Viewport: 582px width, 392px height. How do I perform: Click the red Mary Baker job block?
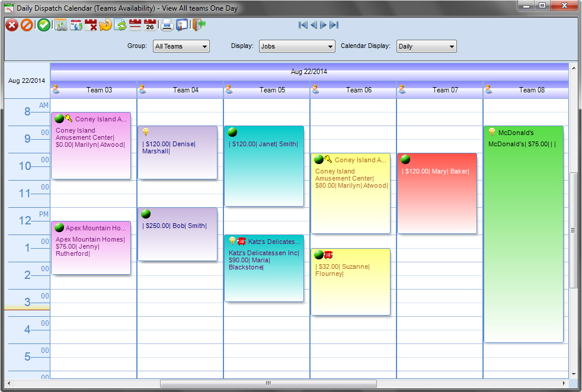click(437, 193)
